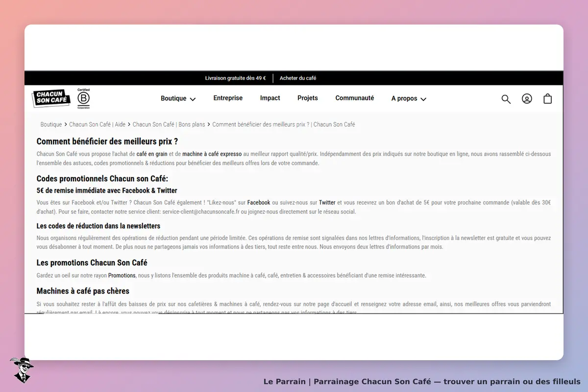The height and width of the screenshot is (392, 588).
Task: Open the search magnifying glass icon
Action: 506,99
